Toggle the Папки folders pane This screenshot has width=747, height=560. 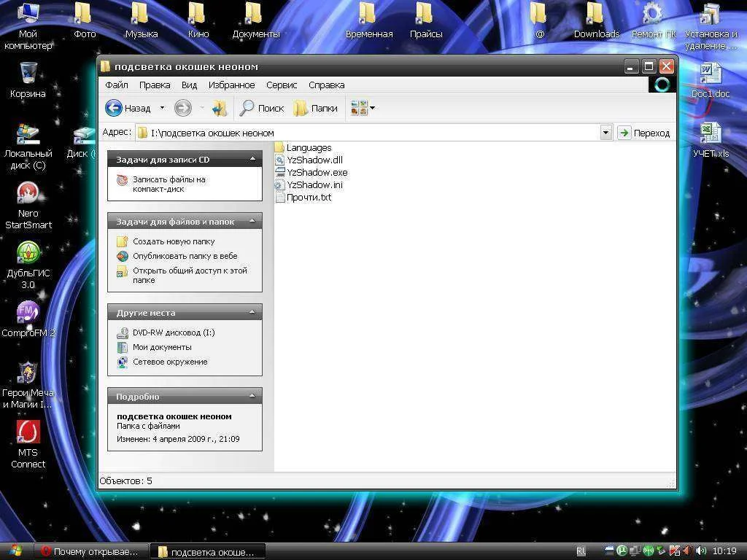(x=316, y=109)
